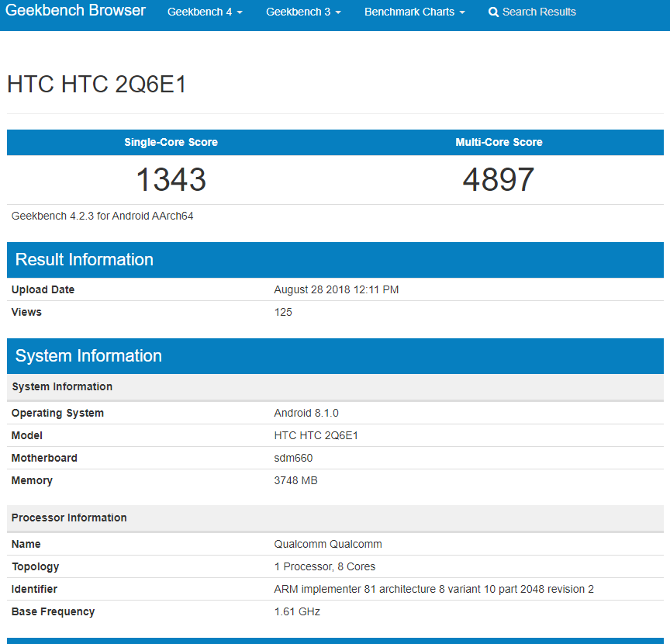This screenshot has height=644, width=670.
Task: Expand the Geekbench 3 dropdown menu
Action: [303, 12]
